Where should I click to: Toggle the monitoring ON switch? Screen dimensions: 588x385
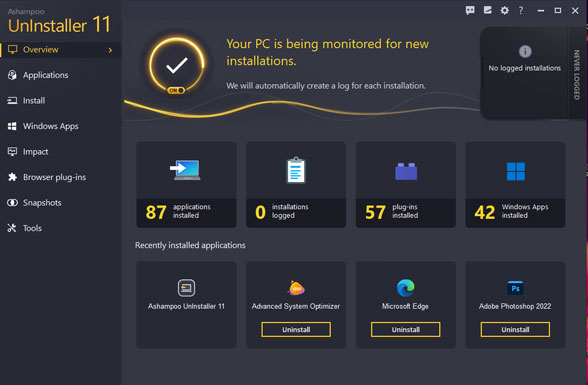click(176, 90)
